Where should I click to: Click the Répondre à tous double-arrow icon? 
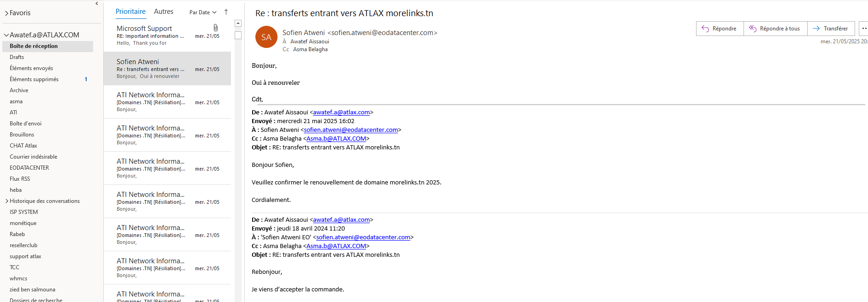(x=753, y=29)
